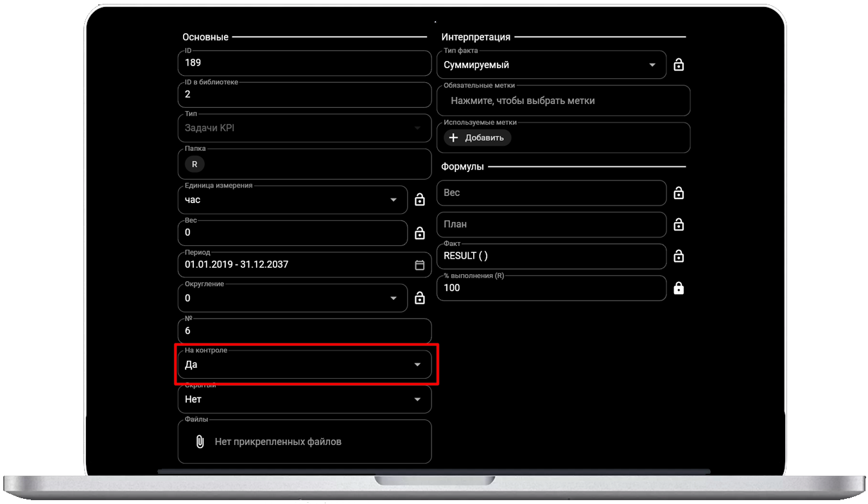Open calendar icon in Период field
The width and height of the screenshot is (868, 504).
[x=420, y=265]
